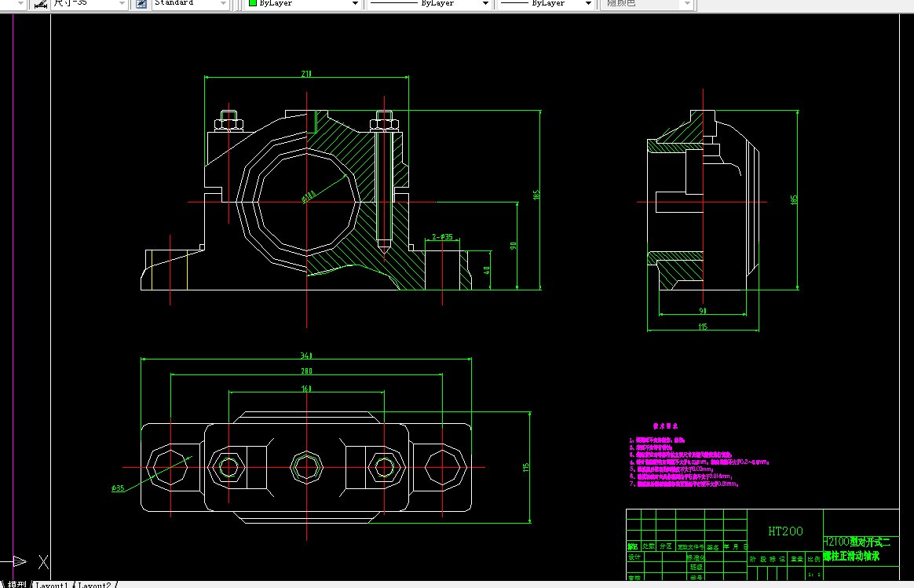This screenshot has height=588, width=914.
Task: Select the 2-φ35 hole callout text
Action: pos(442,236)
